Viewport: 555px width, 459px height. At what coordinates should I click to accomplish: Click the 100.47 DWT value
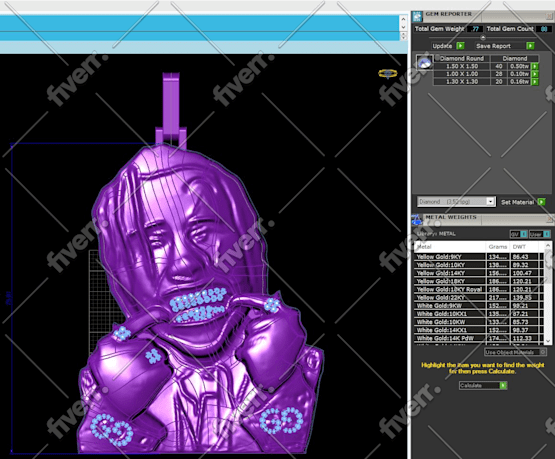tap(522, 273)
